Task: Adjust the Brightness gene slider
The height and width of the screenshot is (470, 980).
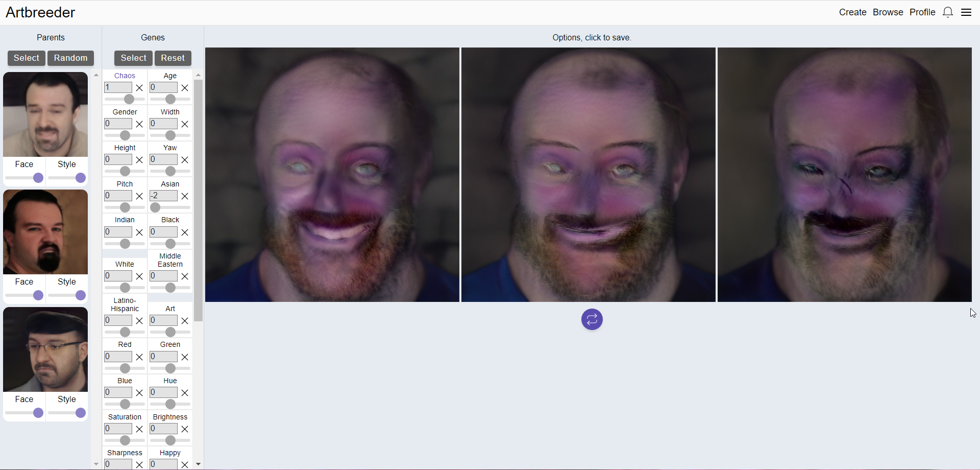Action: click(x=170, y=440)
